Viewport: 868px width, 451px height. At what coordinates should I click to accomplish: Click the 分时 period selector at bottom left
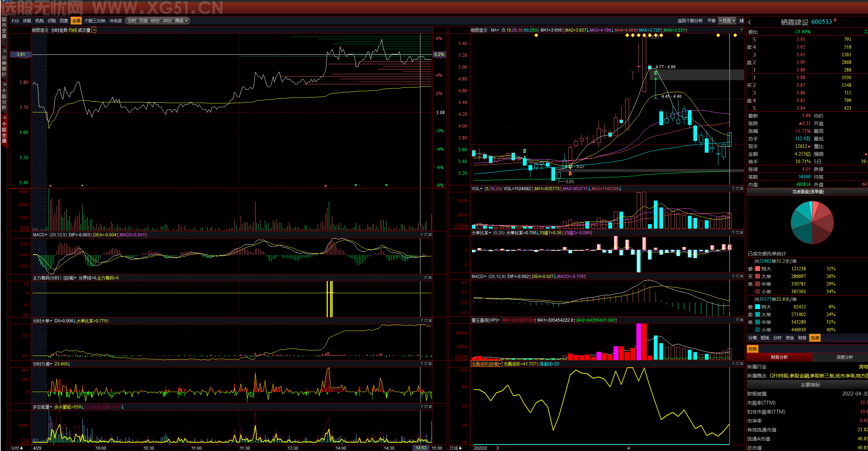pos(17,448)
